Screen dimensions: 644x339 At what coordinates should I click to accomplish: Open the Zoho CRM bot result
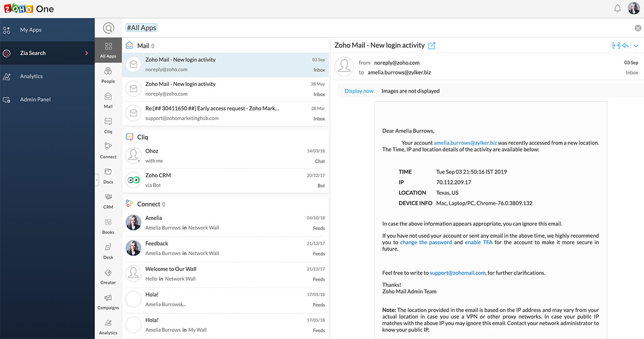tap(226, 180)
